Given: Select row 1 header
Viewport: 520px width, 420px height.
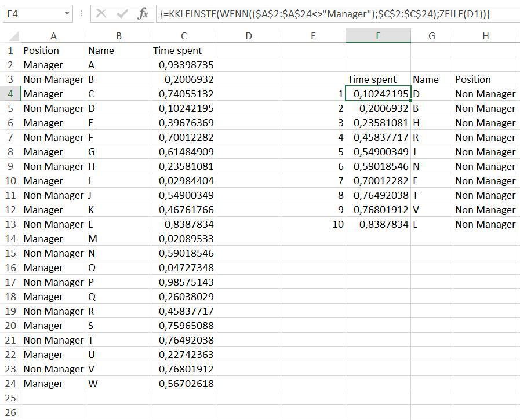Looking at the screenshot, I should pyautogui.click(x=10, y=50).
